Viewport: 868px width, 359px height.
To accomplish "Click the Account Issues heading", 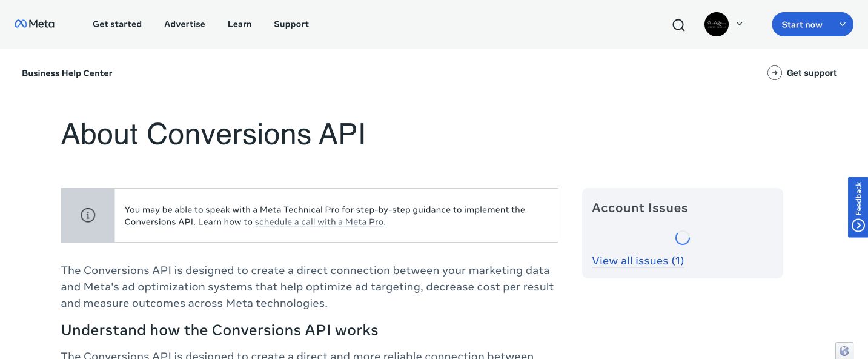I will pos(640,208).
